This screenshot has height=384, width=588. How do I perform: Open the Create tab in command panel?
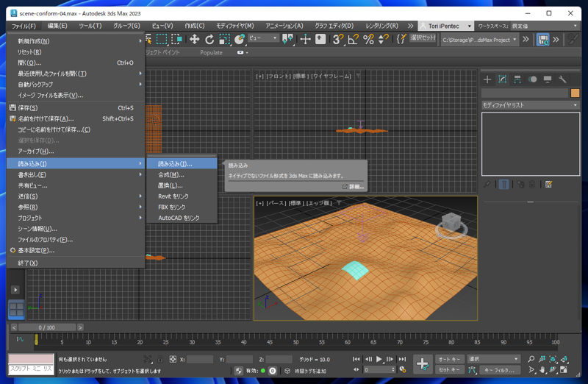pos(487,79)
